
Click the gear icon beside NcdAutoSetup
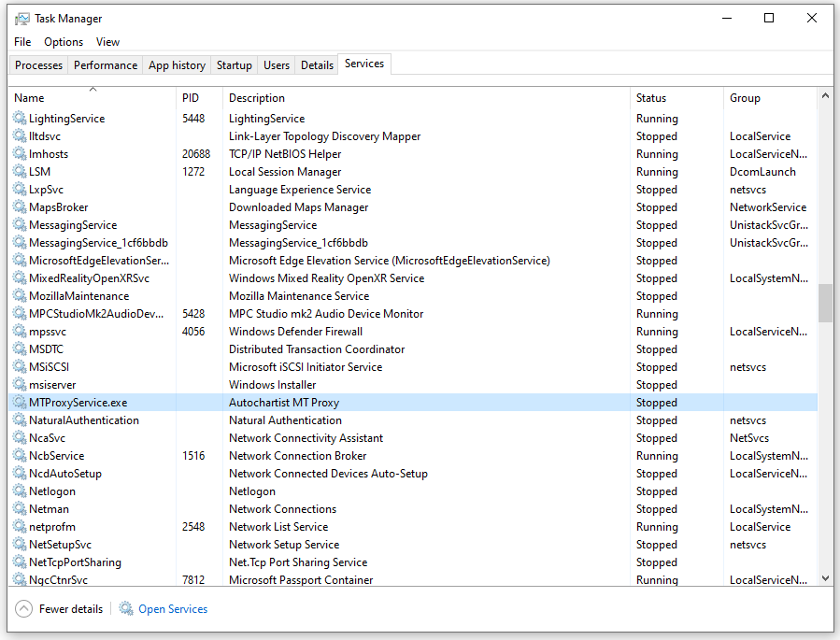point(20,473)
